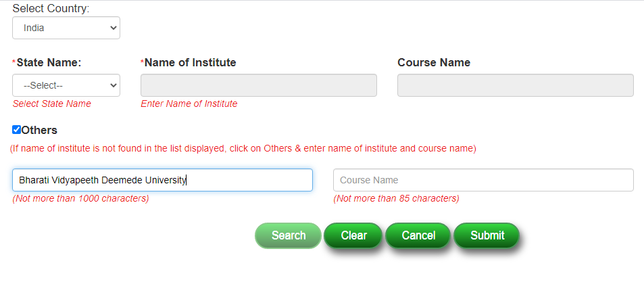Click the greyed-out field under Course Name heading
This screenshot has height=295, width=644.
[515, 86]
